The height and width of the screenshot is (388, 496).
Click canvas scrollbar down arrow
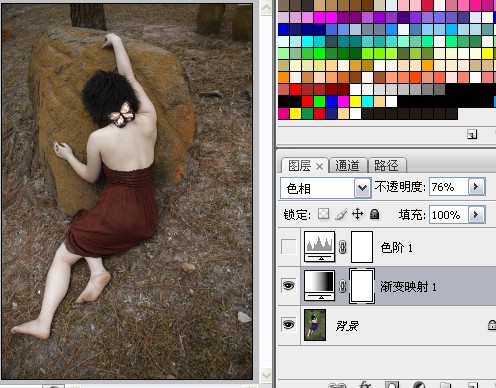click(266, 376)
